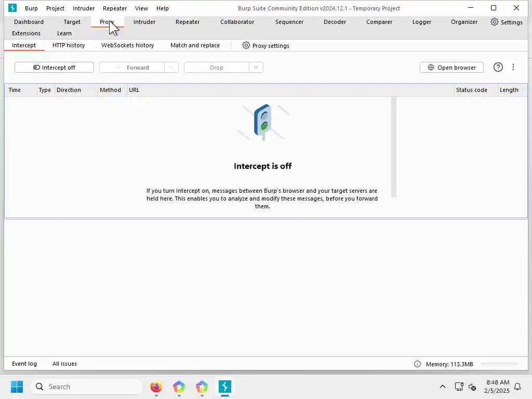Select the HTTP history sub-tab

[x=69, y=45]
